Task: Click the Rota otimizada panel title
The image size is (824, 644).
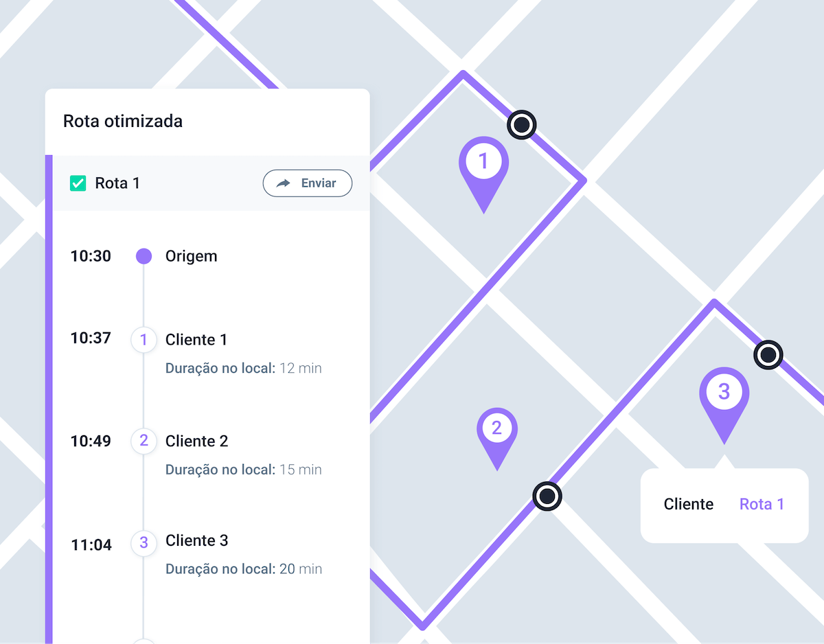Action: 123,122
